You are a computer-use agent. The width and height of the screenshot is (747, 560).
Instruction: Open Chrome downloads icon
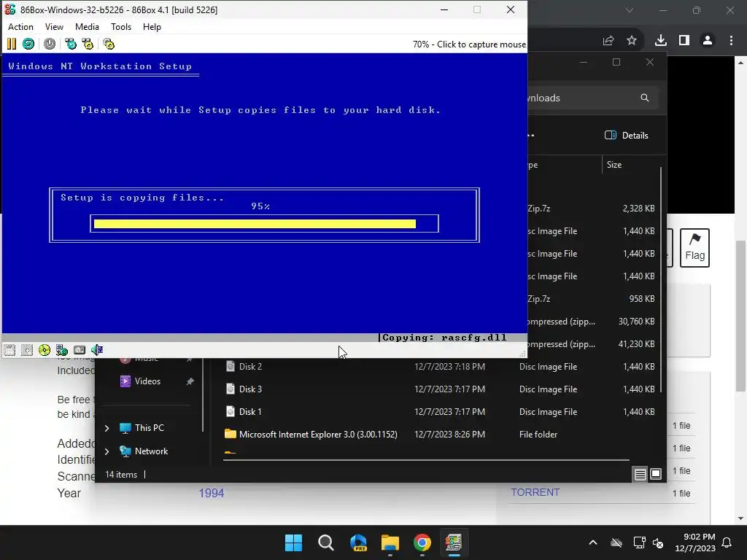[x=661, y=41]
